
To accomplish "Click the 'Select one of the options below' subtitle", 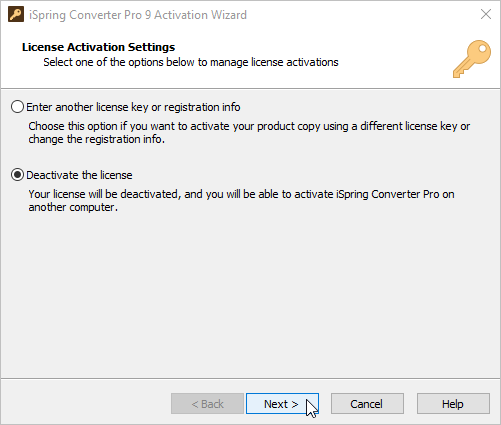I will coord(191,62).
